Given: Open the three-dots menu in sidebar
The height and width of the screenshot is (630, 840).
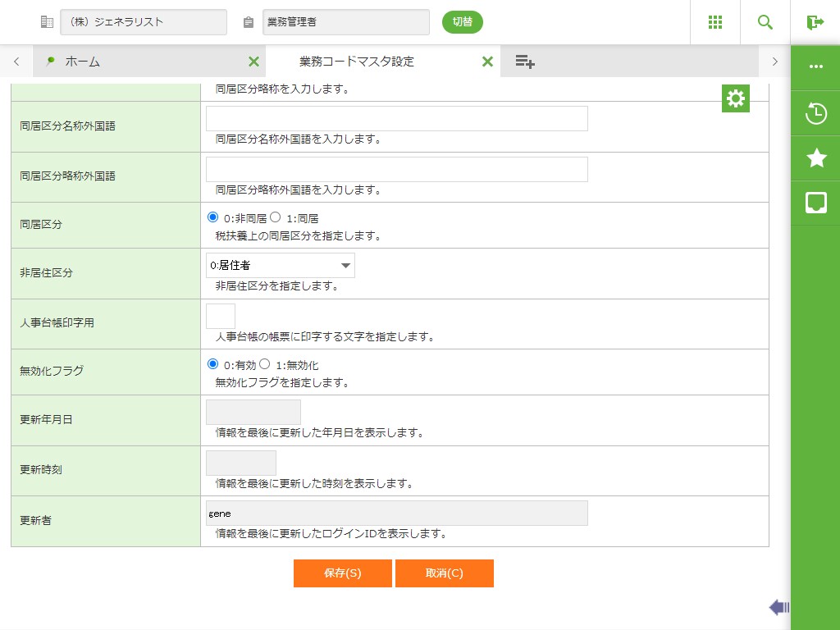Looking at the screenshot, I should point(816,66).
